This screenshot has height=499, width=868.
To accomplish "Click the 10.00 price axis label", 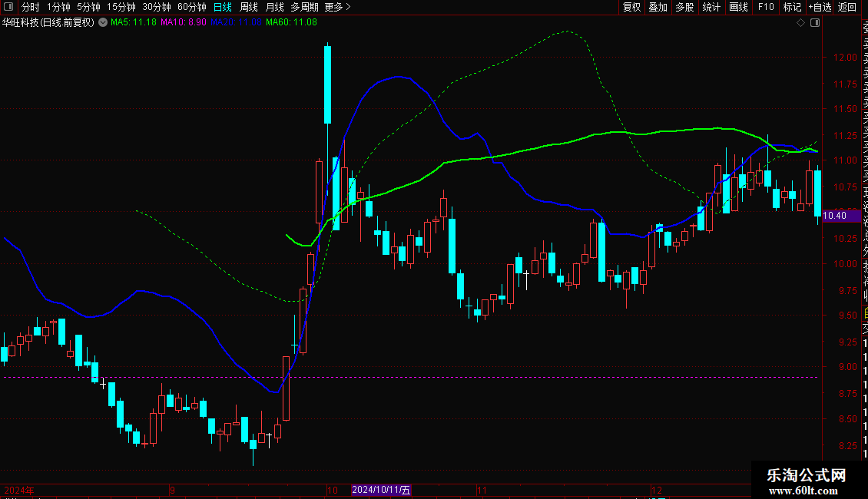I will [845, 264].
